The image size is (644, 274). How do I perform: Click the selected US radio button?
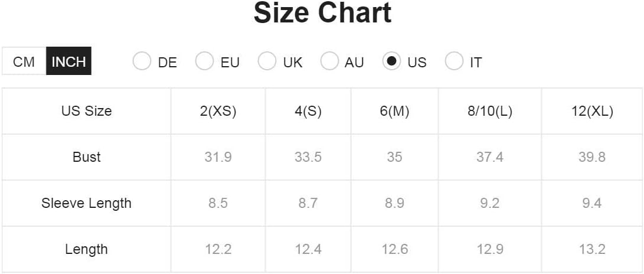coord(391,61)
